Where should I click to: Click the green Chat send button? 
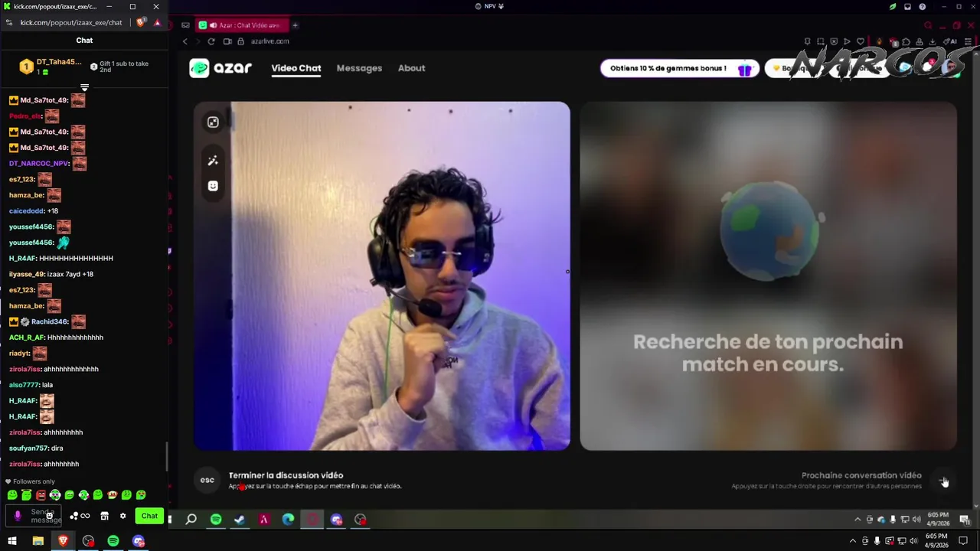(149, 516)
